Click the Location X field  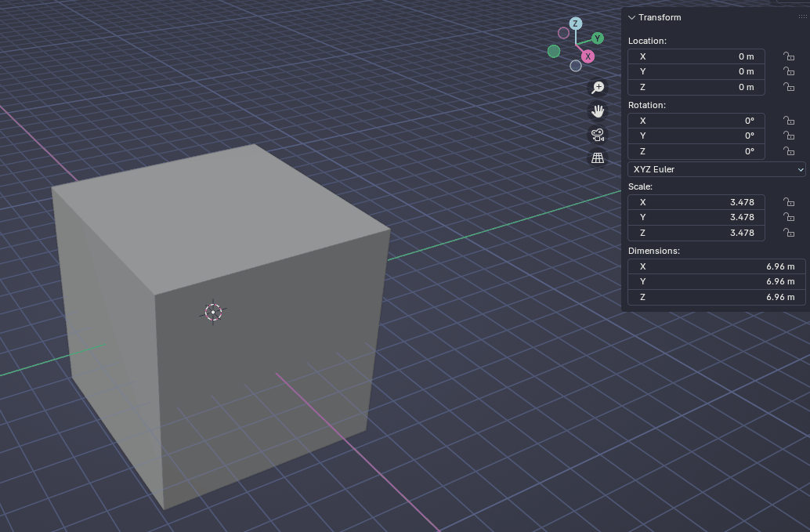(696, 56)
